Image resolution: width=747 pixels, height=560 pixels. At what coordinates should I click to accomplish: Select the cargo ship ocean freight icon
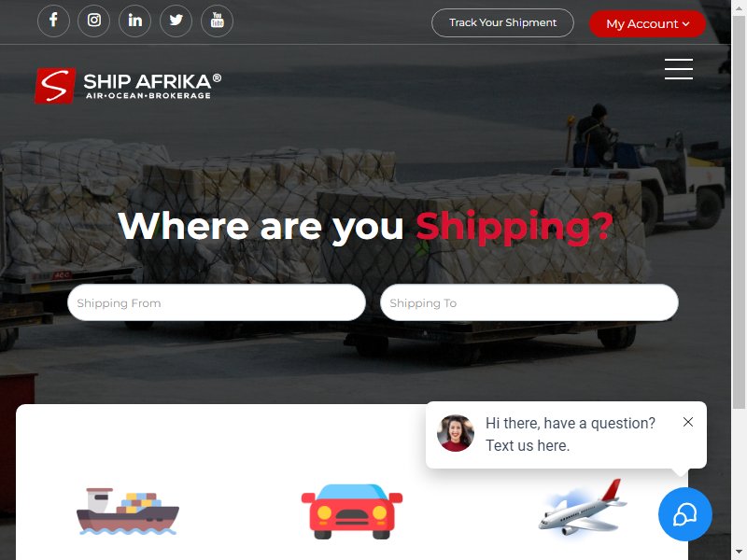coord(128,511)
